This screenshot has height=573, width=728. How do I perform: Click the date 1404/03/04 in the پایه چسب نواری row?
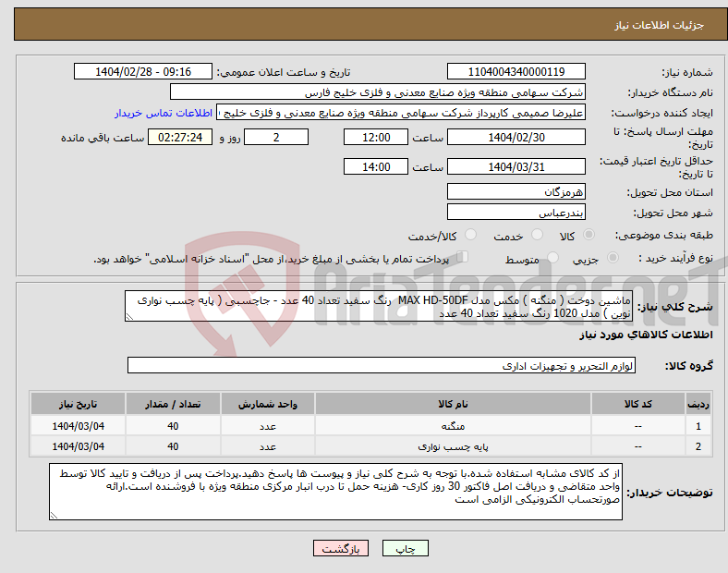[x=78, y=446]
